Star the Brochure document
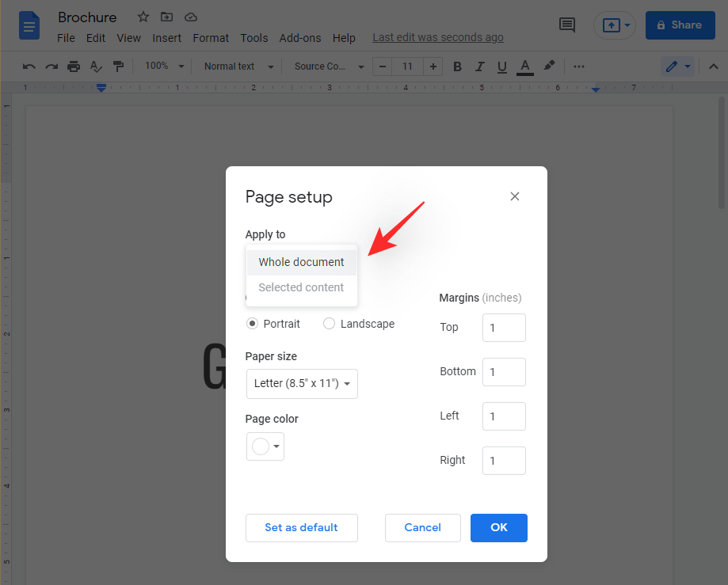The width and height of the screenshot is (728, 585). click(x=143, y=17)
